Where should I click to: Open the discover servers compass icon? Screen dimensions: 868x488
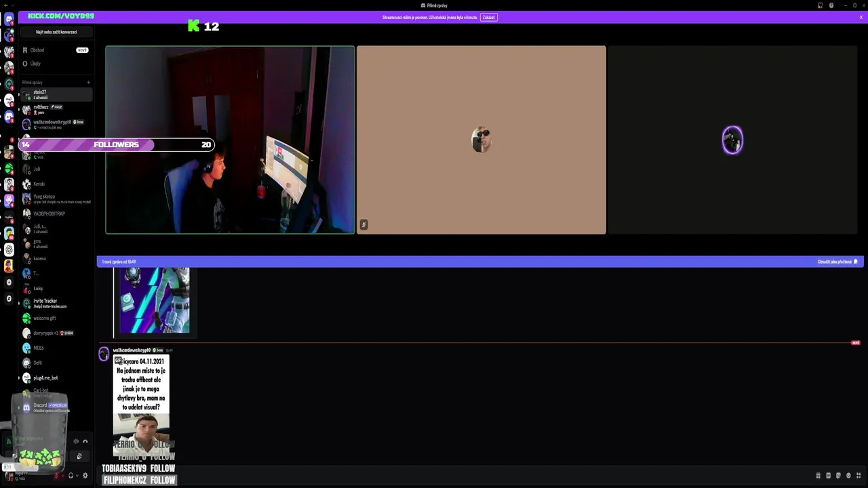[9, 298]
